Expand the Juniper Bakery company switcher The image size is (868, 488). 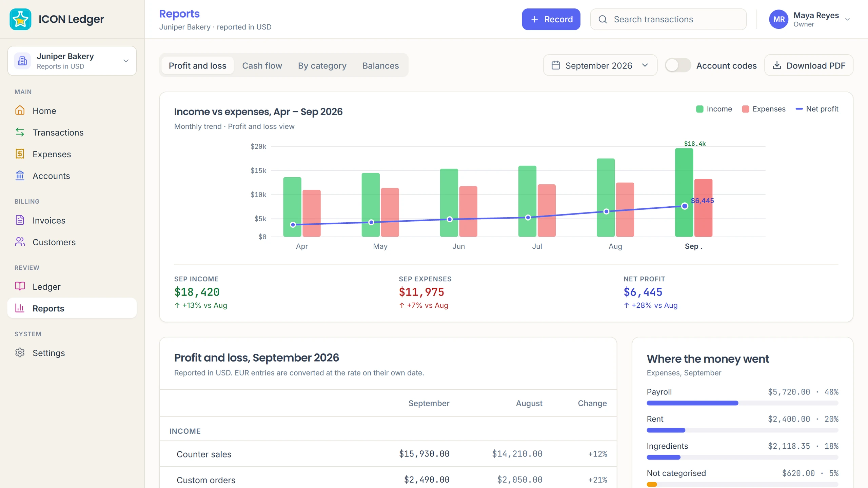click(72, 61)
